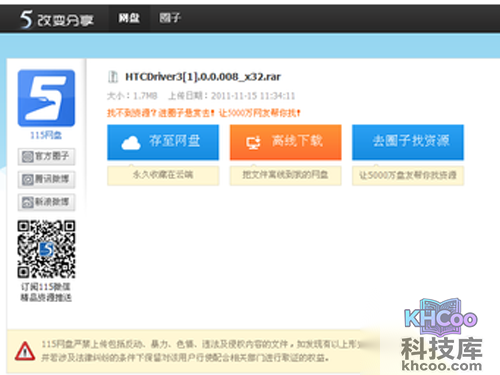The width and height of the screenshot is (500, 375).
Task: Open the 网盘 tab
Action: (x=129, y=18)
